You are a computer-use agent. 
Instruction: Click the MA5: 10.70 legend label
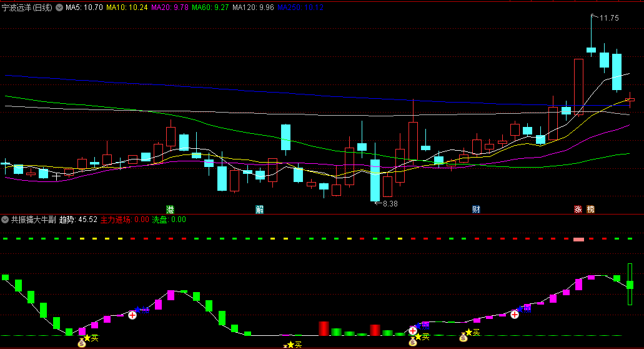(x=84, y=8)
